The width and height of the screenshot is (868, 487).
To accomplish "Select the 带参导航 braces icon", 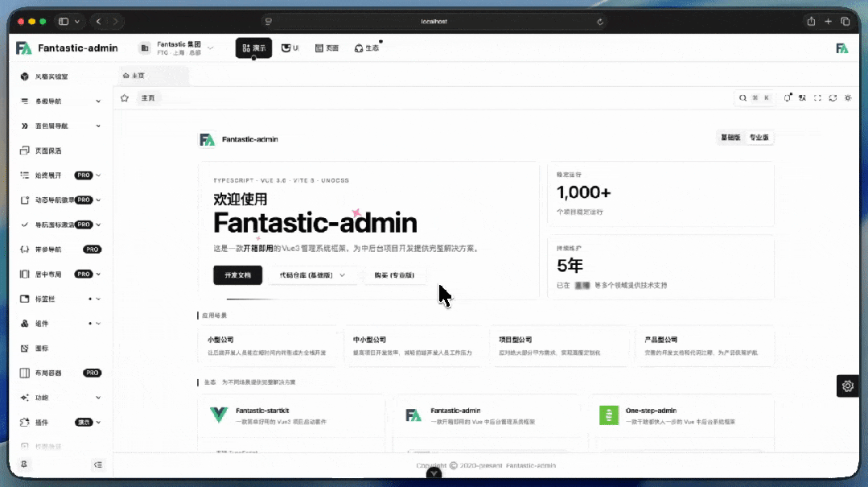I will tap(24, 250).
